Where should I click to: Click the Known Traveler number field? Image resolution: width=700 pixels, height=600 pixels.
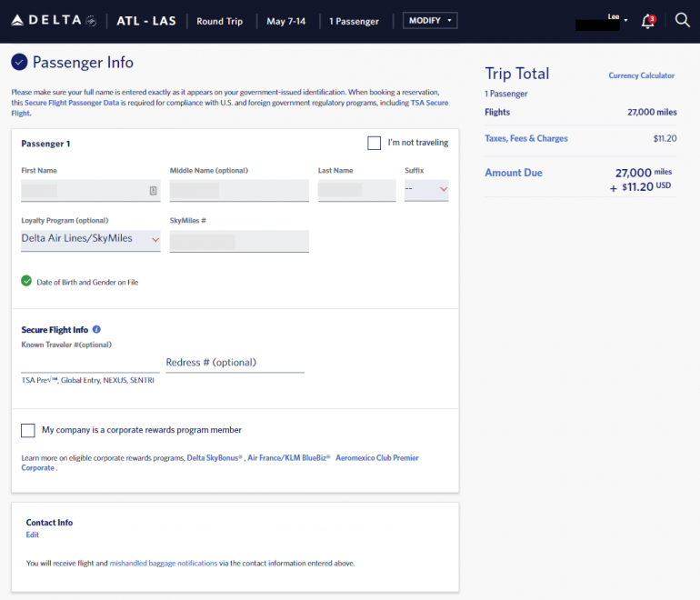[x=90, y=363]
